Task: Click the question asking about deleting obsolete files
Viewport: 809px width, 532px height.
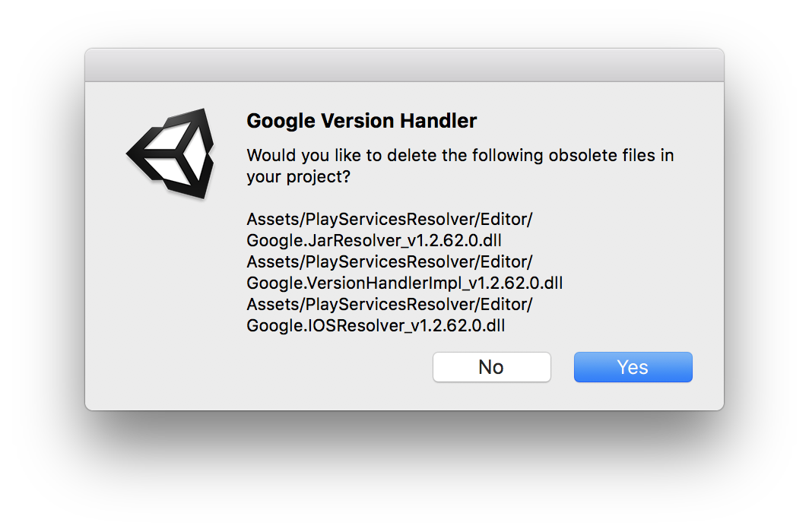Action: (x=460, y=155)
